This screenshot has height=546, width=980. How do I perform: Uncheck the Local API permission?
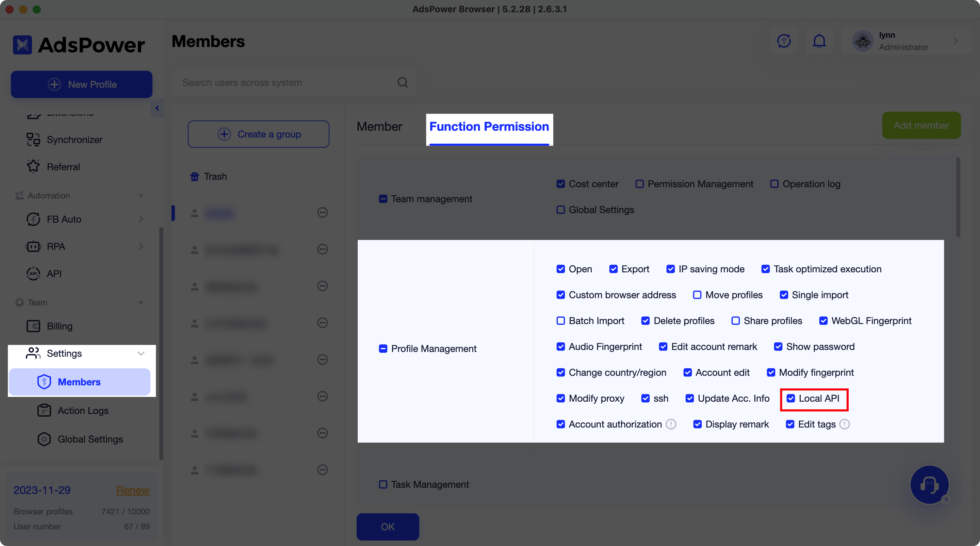coord(791,399)
